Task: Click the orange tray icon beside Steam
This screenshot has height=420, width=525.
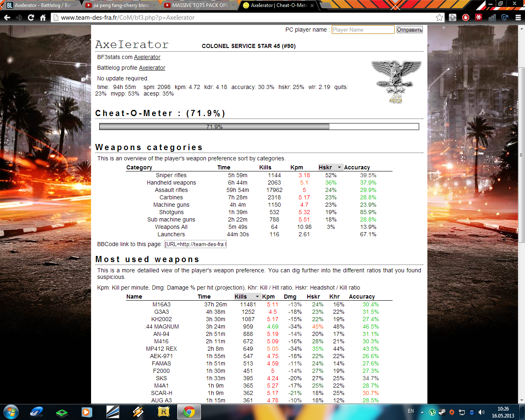Action: click(x=452, y=412)
